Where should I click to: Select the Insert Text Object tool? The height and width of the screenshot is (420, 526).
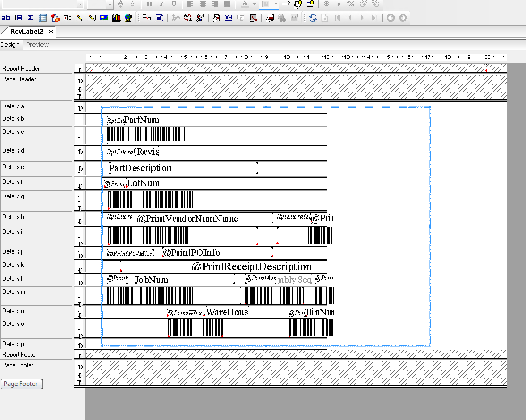pos(6,18)
